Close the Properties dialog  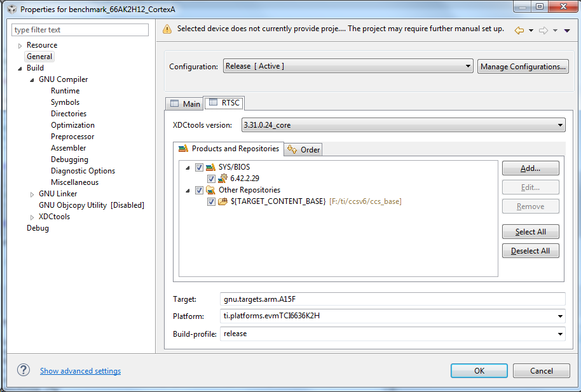pyautogui.click(x=563, y=6)
